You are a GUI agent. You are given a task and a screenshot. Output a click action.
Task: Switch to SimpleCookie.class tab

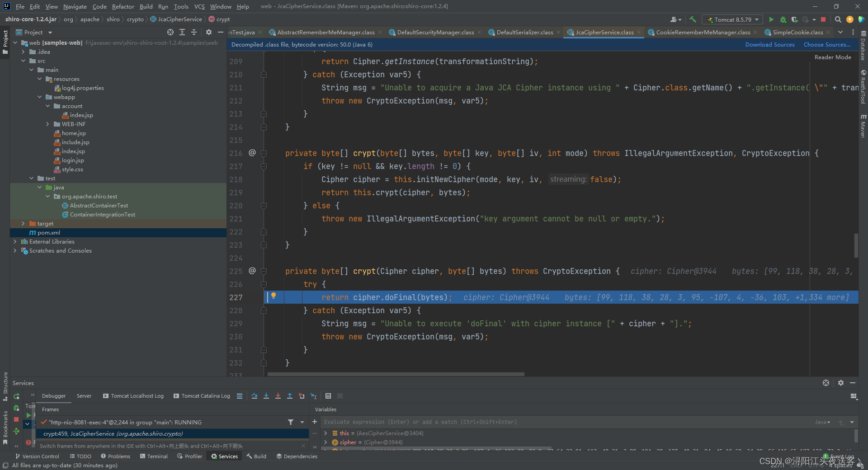[797, 32]
